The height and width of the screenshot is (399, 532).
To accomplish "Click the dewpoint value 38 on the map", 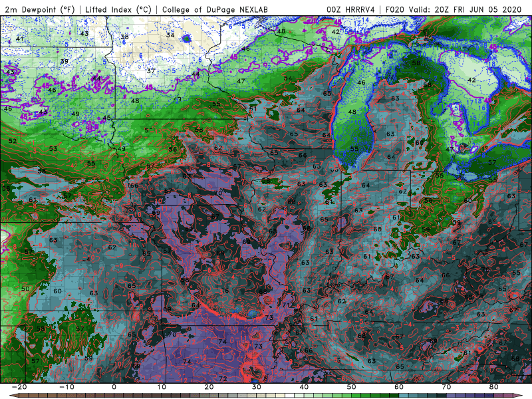I will click(124, 37).
